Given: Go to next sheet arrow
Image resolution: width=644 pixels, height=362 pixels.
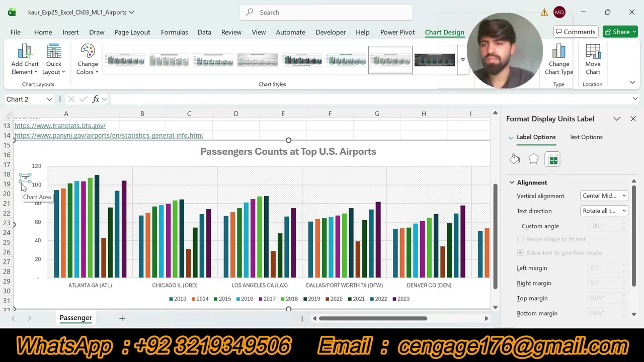Looking at the screenshot, I should tap(29, 318).
